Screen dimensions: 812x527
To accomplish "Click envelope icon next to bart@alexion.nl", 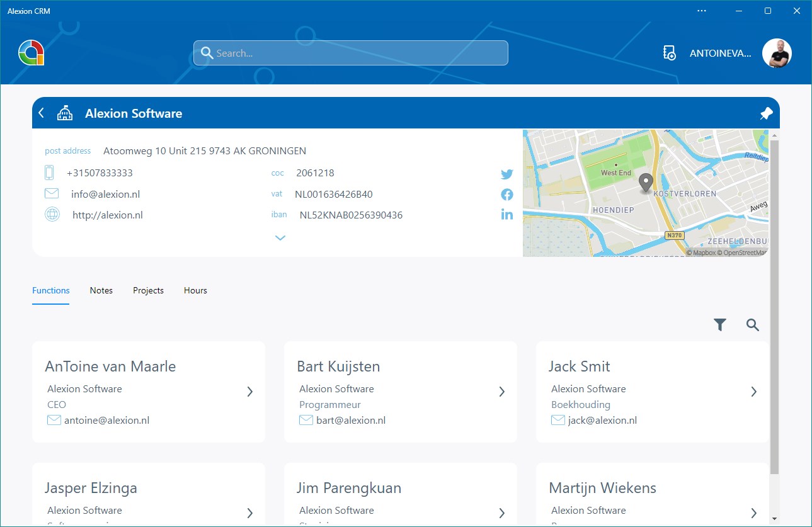I will pyautogui.click(x=306, y=420).
